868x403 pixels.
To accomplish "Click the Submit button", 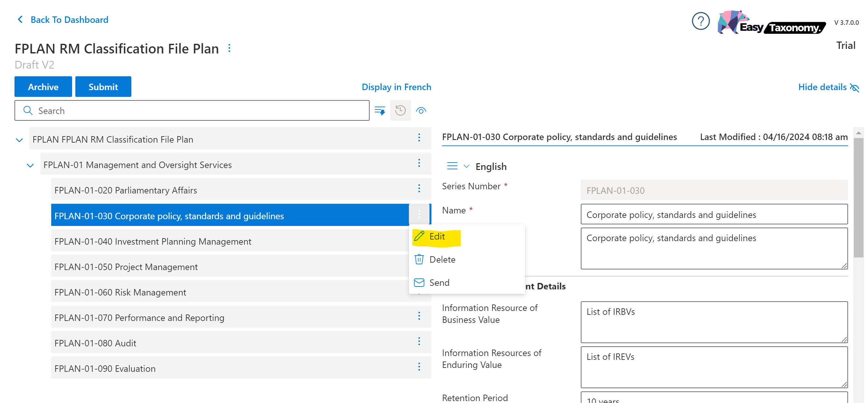I will (x=103, y=87).
